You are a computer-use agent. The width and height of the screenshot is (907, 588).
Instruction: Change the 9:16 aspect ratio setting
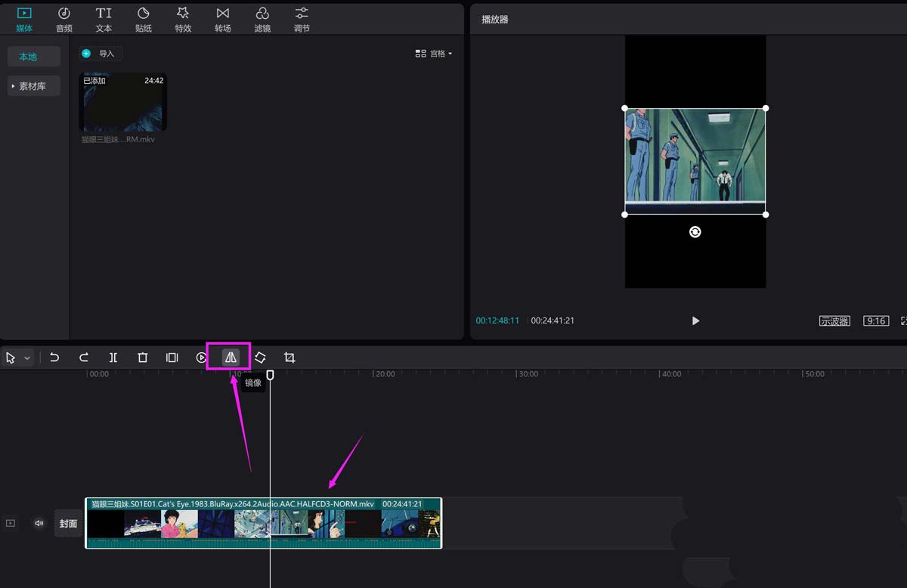click(877, 320)
